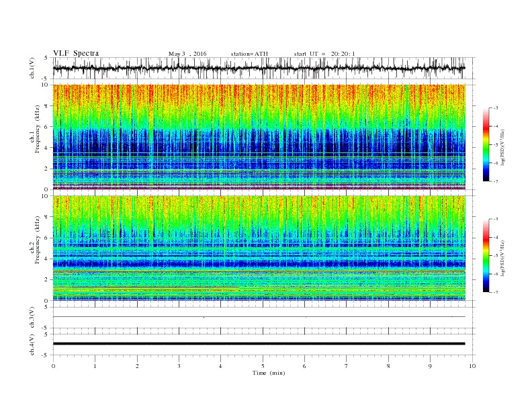This screenshot has height=411, width=532.
Task: Click the "ch.3(V)" axis label
Action: point(32,318)
